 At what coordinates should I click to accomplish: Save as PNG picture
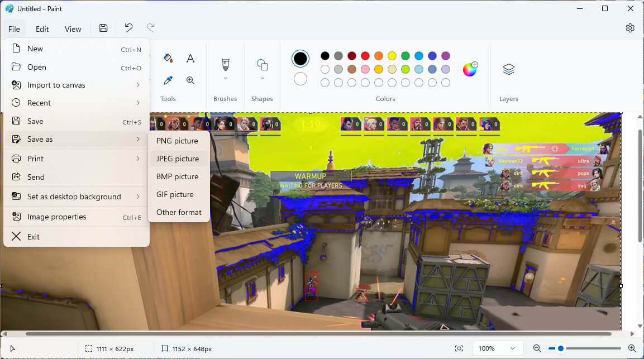[179, 141]
